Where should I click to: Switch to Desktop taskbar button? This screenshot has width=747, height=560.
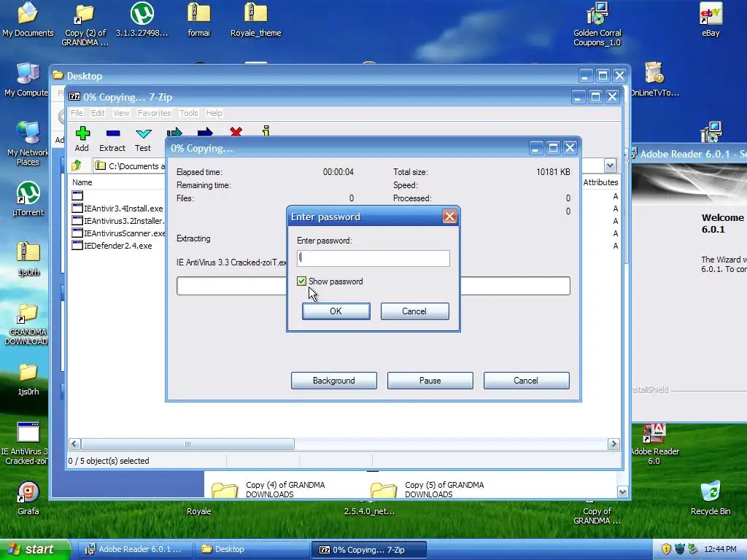coord(252,549)
